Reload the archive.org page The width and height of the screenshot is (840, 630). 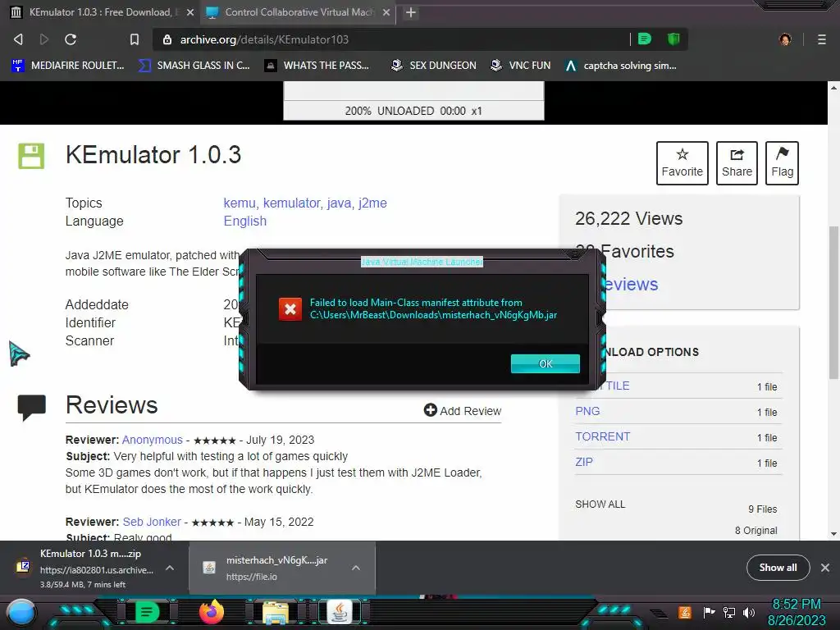point(71,39)
